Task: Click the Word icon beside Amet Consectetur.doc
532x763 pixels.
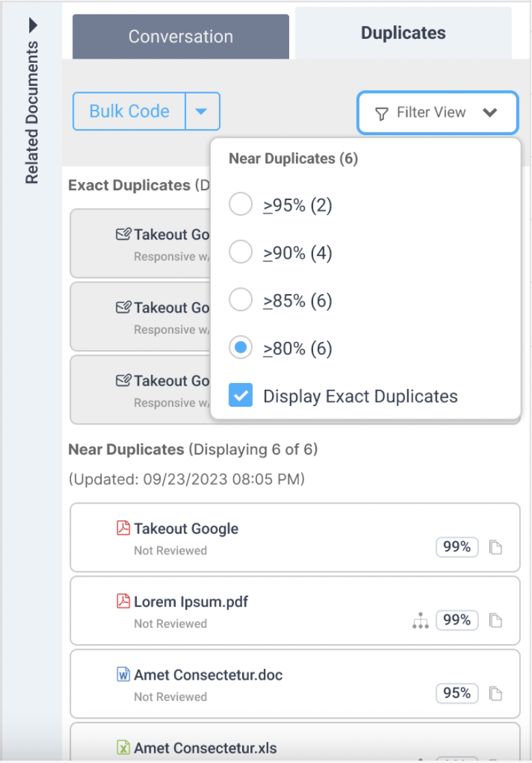Action: (x=123, y=674)
